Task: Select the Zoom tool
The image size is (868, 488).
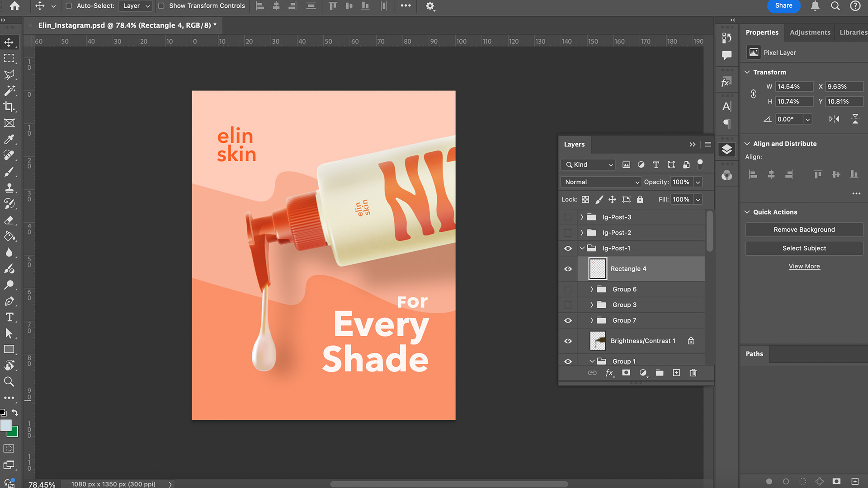Action: click(x=9, y=382)
